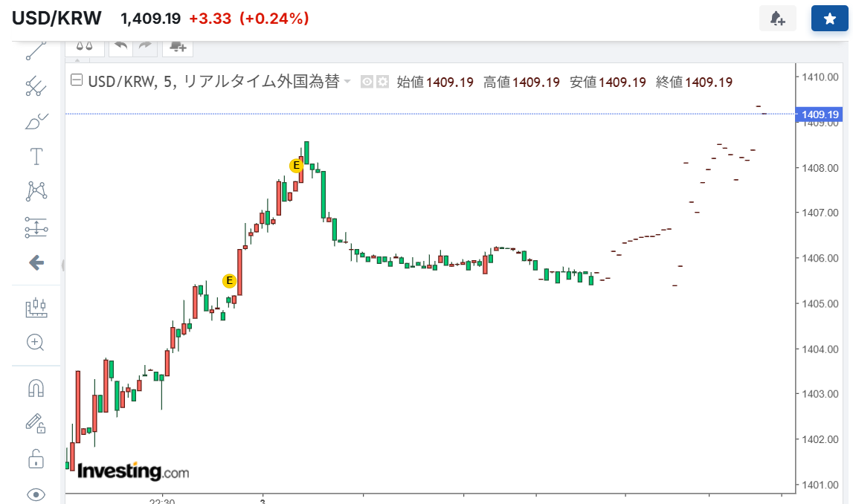Hide all drawings with eye icon
The height and width of the screenshot is (504, 853).
tap(36, 494)
